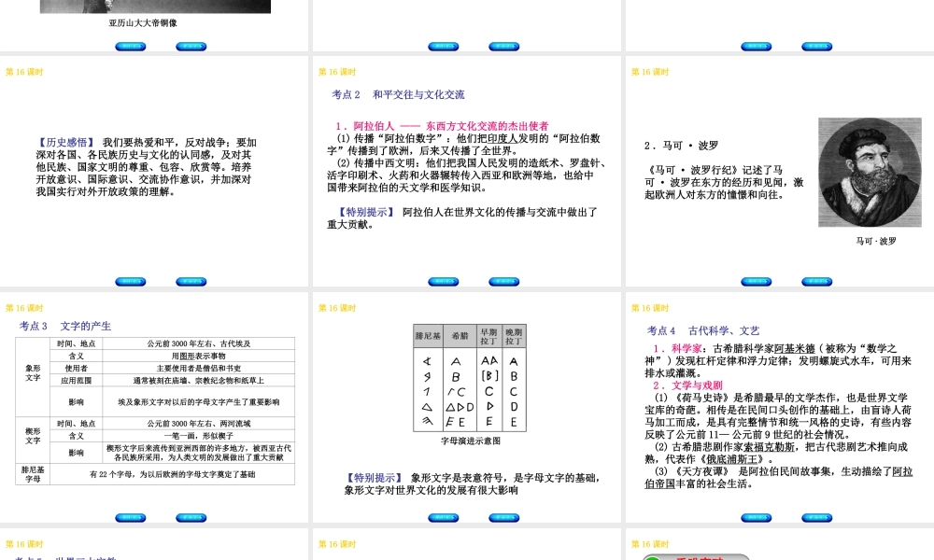Click second blue pill button on 考点2 slide
This screenshot has height=560, width=934.
(x=504, y=282)
